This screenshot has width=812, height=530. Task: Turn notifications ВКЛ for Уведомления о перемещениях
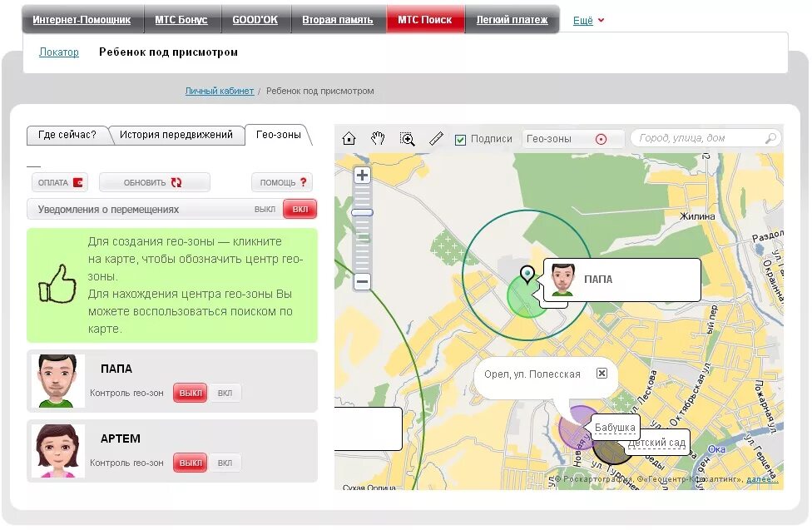coord(300,210)
